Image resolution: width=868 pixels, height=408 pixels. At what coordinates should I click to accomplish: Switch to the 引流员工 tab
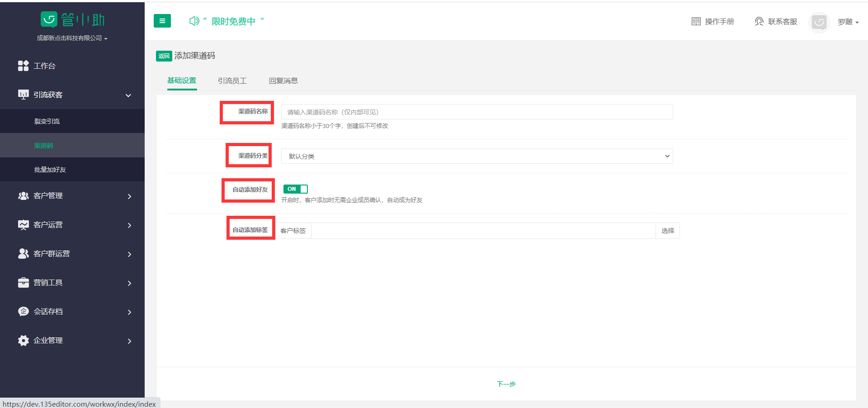pos(232,81)
